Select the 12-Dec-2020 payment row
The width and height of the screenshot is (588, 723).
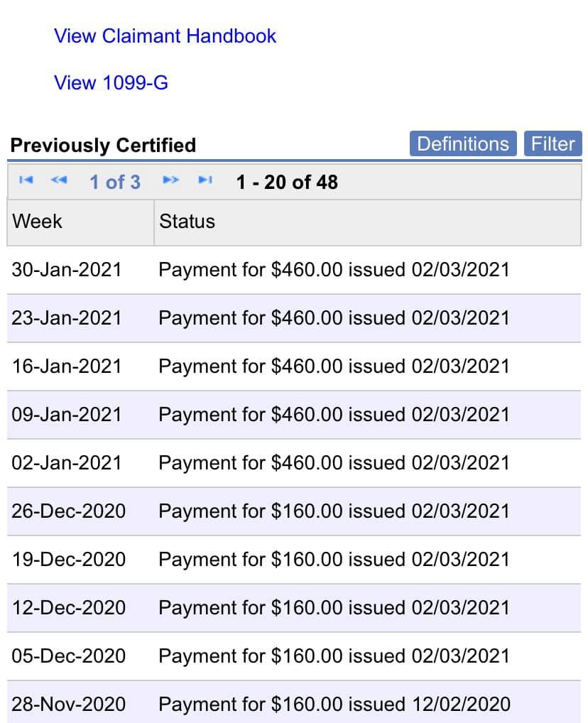294,608
